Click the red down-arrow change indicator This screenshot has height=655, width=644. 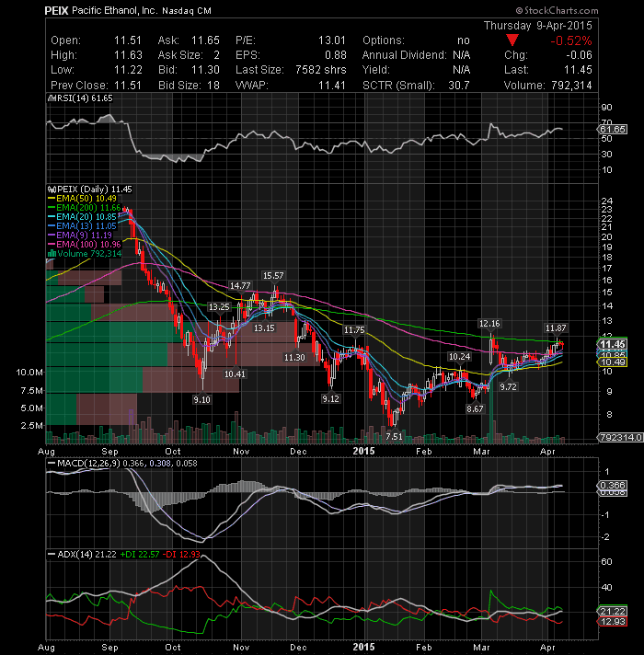coord(512,40)
